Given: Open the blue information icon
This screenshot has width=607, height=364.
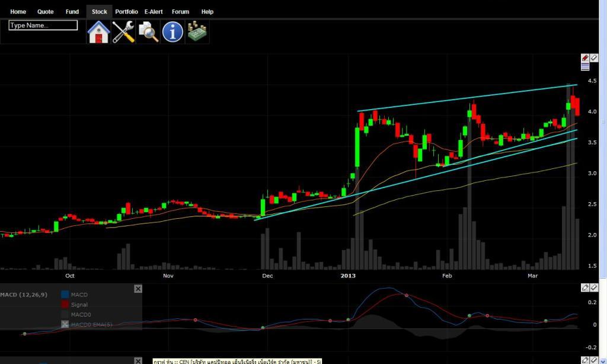Looking at the screenshot, I should tap(172, 32).
